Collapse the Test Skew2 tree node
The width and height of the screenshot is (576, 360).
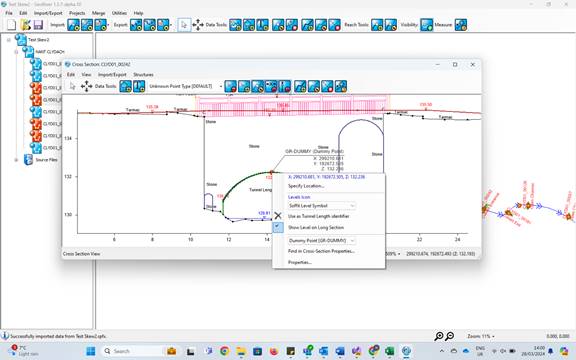click(x=9, y=40)
